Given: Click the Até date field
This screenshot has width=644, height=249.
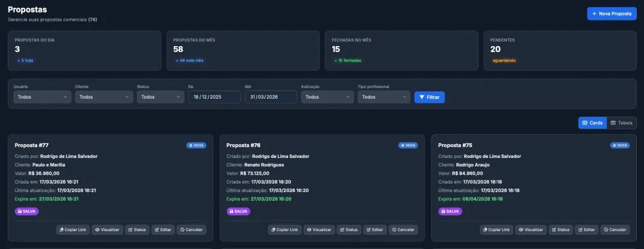Looking at the screenshot, I should click(270, 97).
